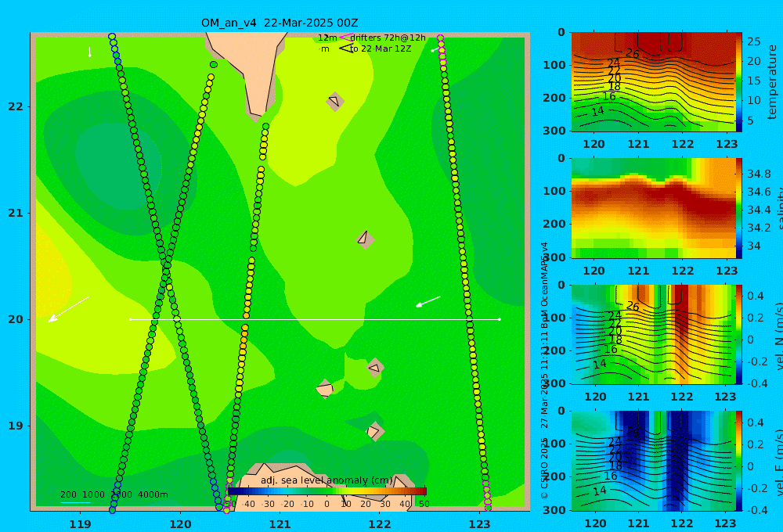Click the southernmost small island above Luzon near 19N

pyautogui.click(x=374, y=431)
